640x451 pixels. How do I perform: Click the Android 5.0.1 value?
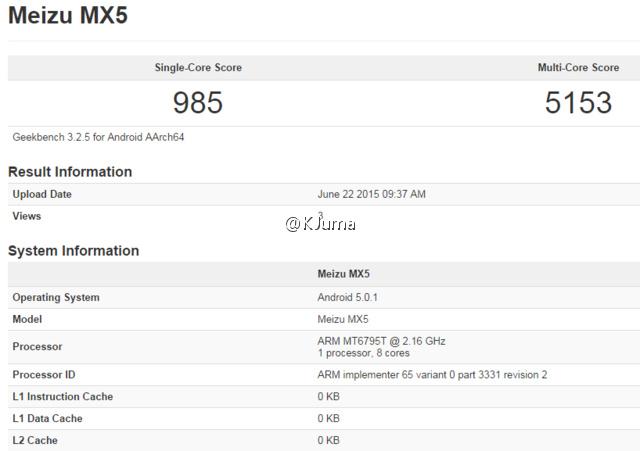coord(347,298)
